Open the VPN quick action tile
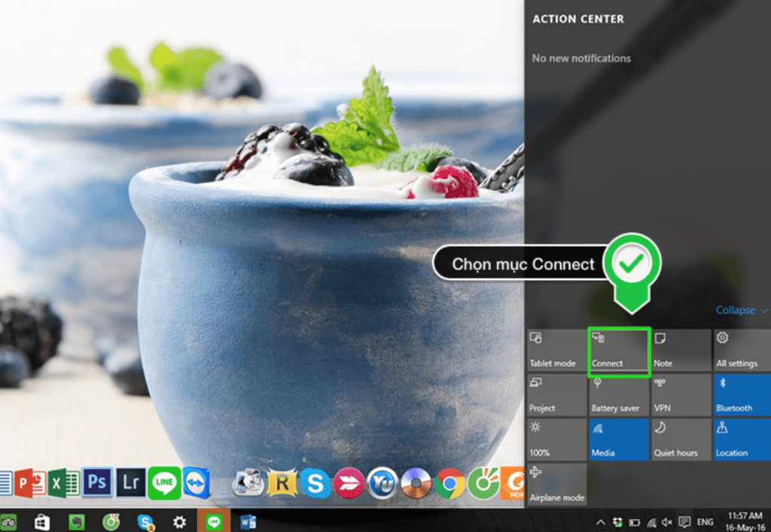This screenshot has height=532, width=771. click(x=681, y=395)
